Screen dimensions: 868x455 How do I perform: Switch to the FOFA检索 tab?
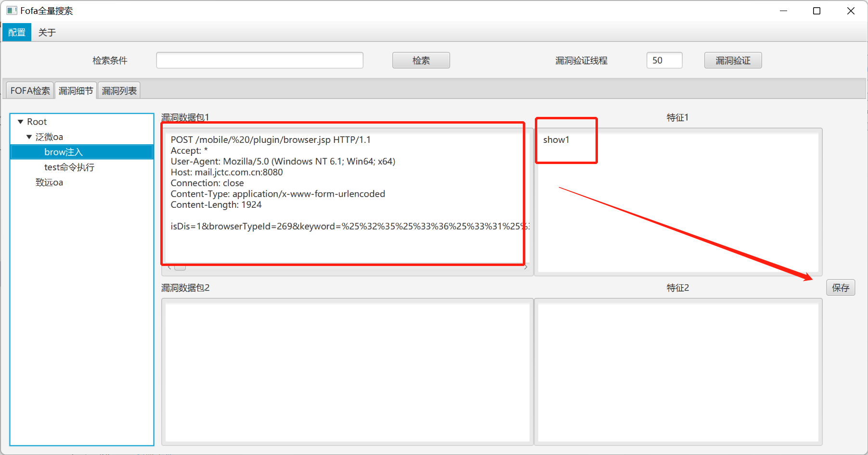(x=30, y=90)
